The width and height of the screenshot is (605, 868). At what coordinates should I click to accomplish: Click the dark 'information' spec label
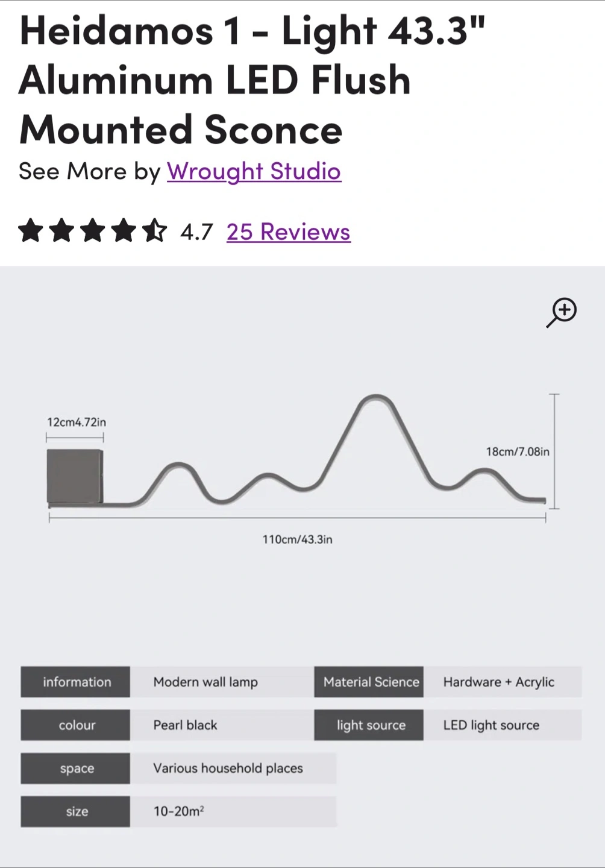(75, 682)
